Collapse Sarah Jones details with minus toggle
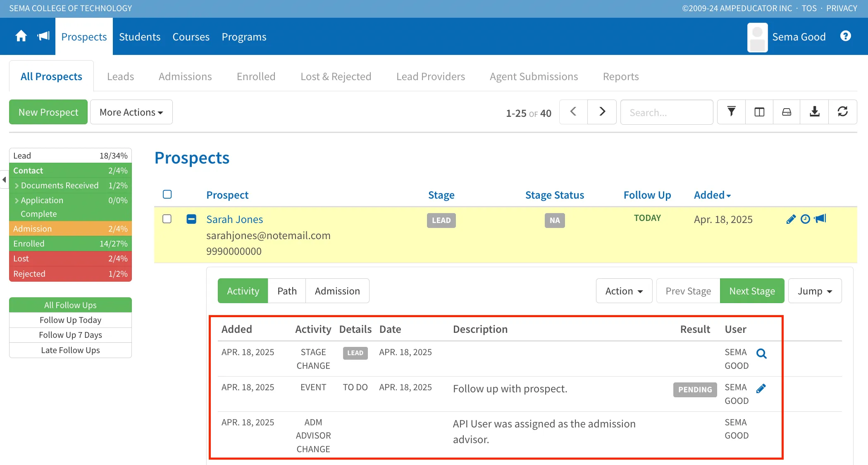This screenshot has height=465, width=868. [x=191, y=219]
